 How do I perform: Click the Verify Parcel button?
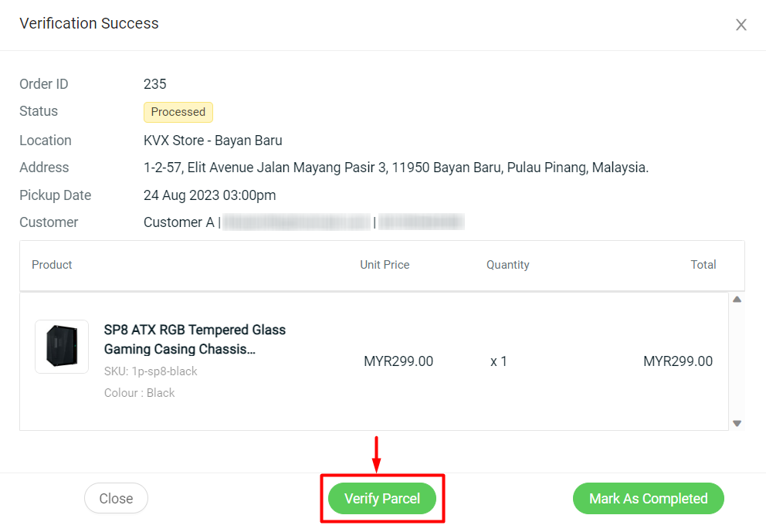pyautogui.click(x=382, y=499)
